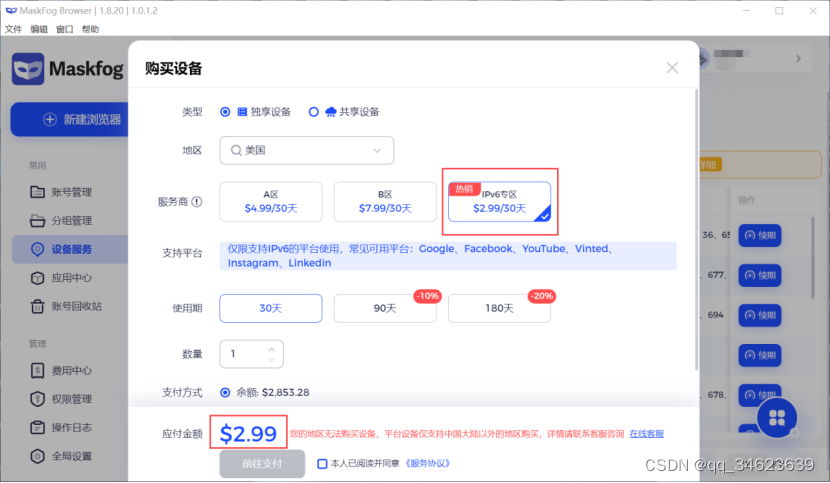Click the background table scrollbar
Screen dimensions: 830x483
coord(813,258)
